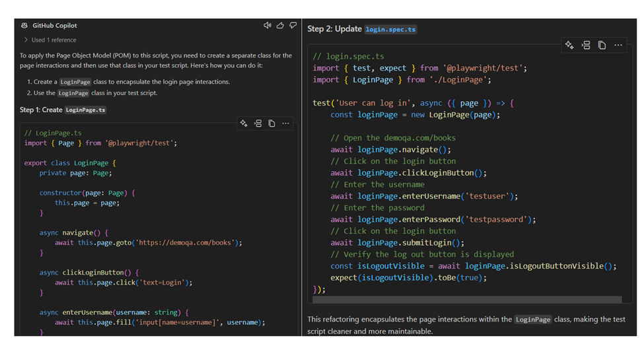Insert login.spec.ts code at cursor

pyautogui.click(x=585, y=45)
